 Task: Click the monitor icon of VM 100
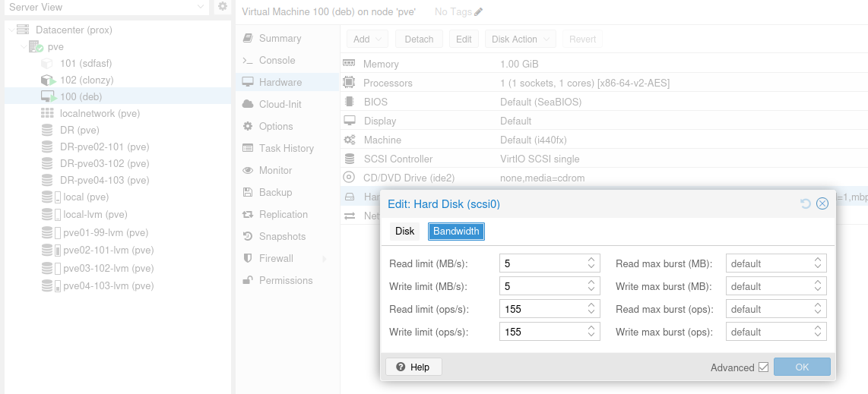[x=48, y=96]
